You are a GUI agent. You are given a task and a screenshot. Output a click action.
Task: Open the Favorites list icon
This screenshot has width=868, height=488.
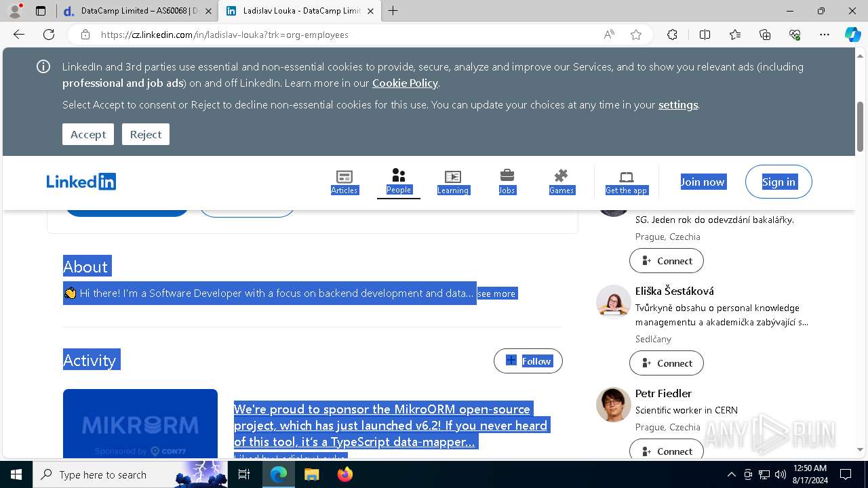click(735, 35)
